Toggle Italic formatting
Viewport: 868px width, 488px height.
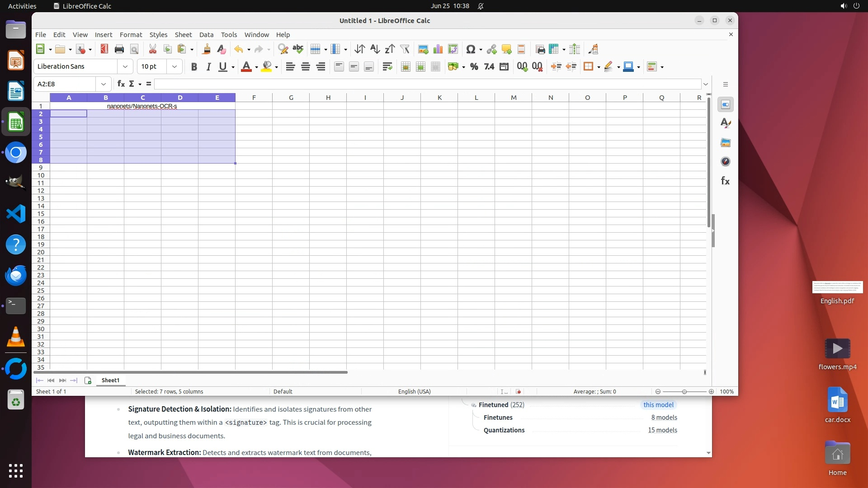coord(208,67)
